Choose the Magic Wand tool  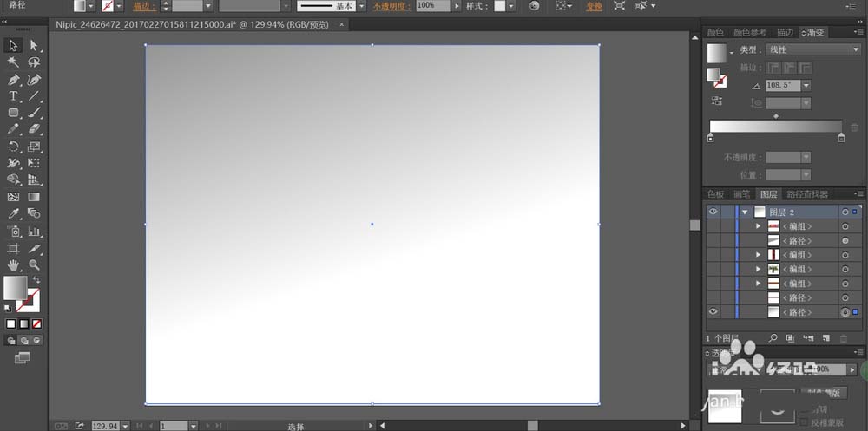pos(13,62)
